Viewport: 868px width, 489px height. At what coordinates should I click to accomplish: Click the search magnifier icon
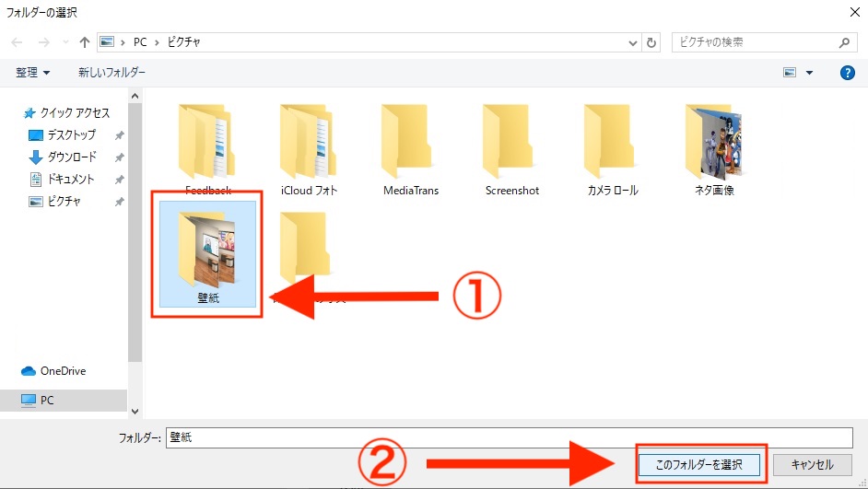[x=844, y=42]
